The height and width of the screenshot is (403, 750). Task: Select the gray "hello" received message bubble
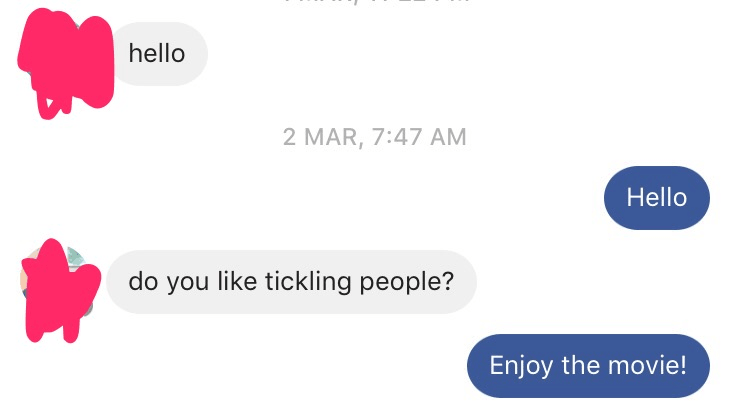(157, 53)
